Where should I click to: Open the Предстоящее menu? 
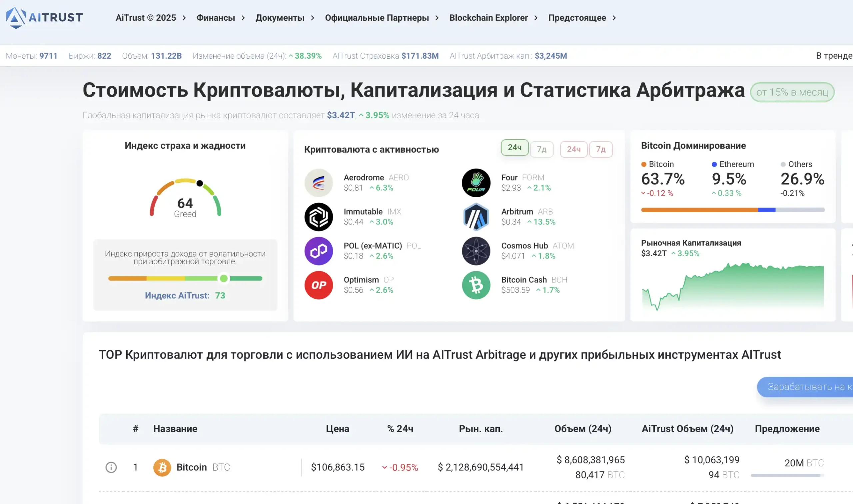577,18
